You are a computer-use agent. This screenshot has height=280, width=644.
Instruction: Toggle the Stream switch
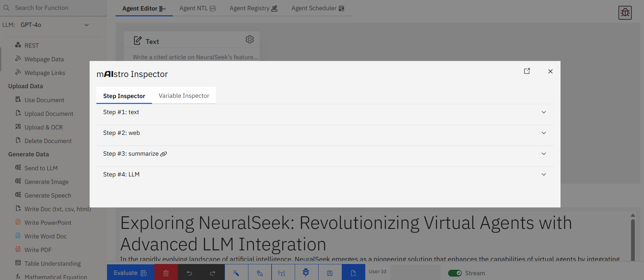tap(455, 273)
